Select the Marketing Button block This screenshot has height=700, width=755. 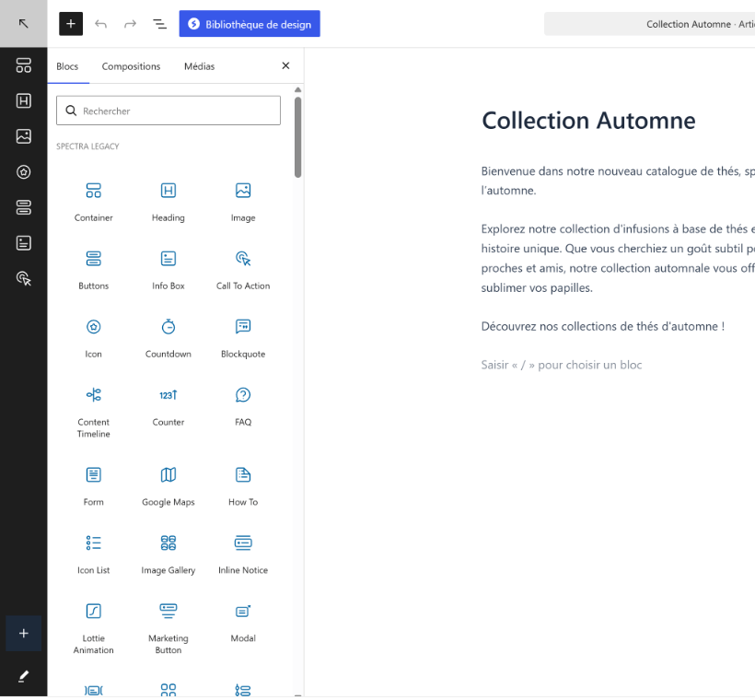coord(168,628)
